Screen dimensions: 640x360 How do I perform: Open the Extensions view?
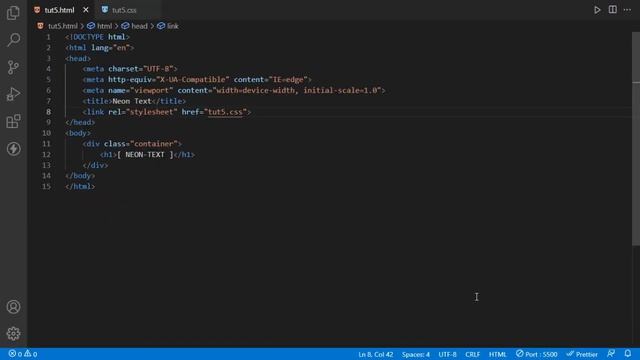13,121
